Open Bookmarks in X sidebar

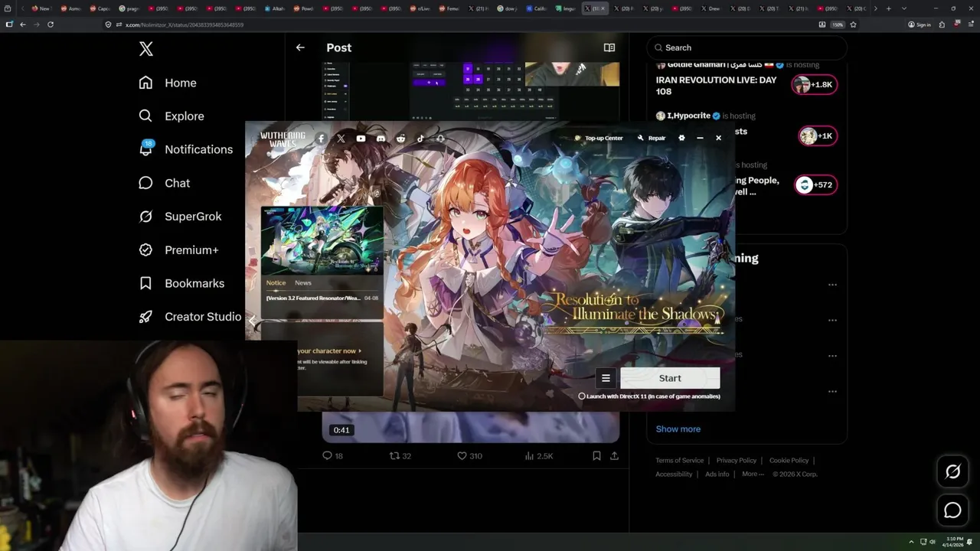[181, 283]
